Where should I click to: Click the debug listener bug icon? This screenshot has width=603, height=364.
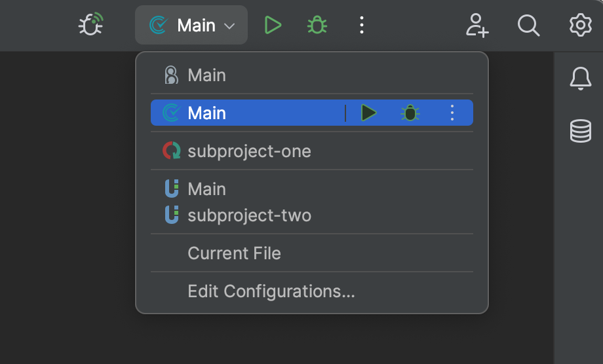pyautogui.click(x=91, y=26)
